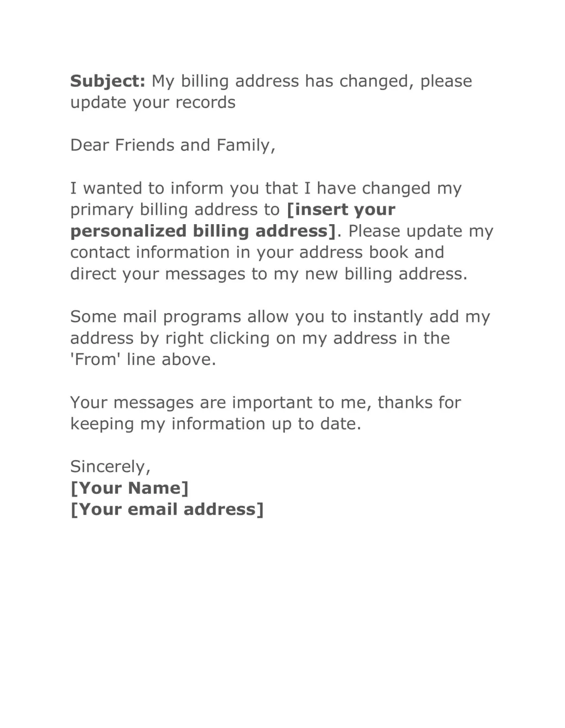Viewport: 565px width, 728px height.
Task: Click the 'personalized billing address]' placeholder
Action: point(203,231)
